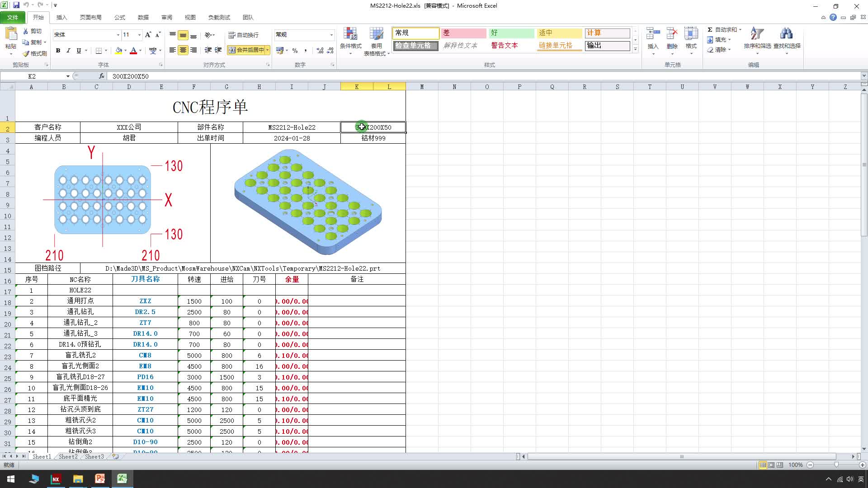Open Name Box dropdown arrow

pos(68,76)
